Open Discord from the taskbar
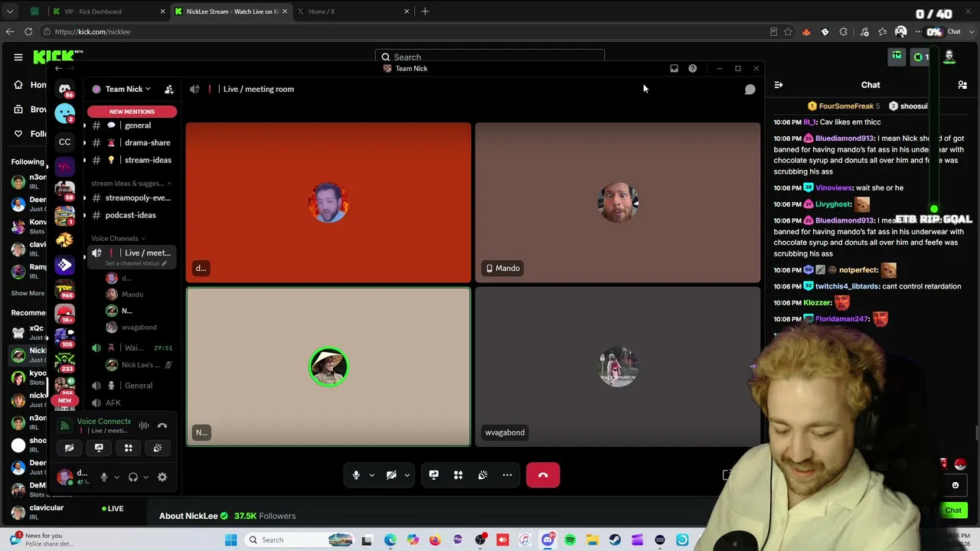Image resolution: width=980 pixels, height=551 pixels. (547, 540)
